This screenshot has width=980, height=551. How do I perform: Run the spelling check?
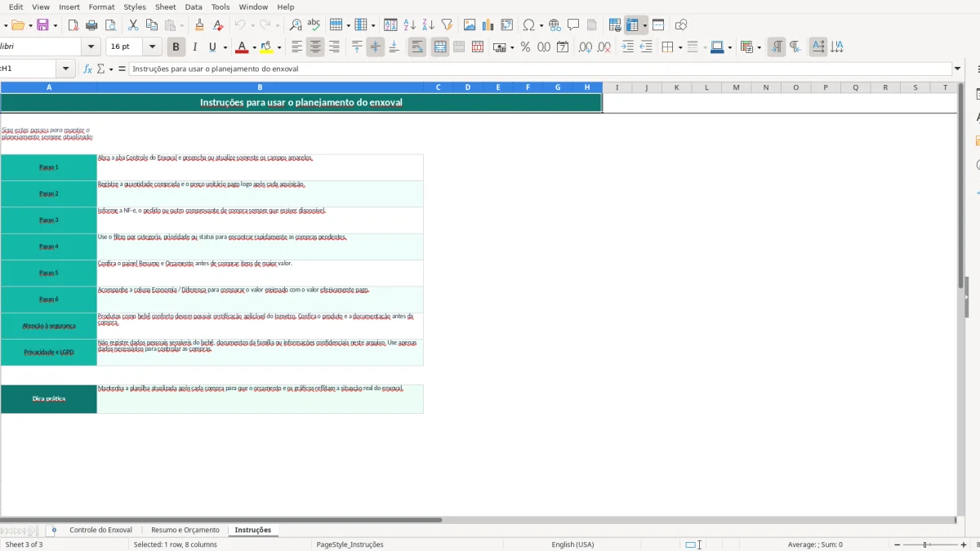tap(314, 25)
